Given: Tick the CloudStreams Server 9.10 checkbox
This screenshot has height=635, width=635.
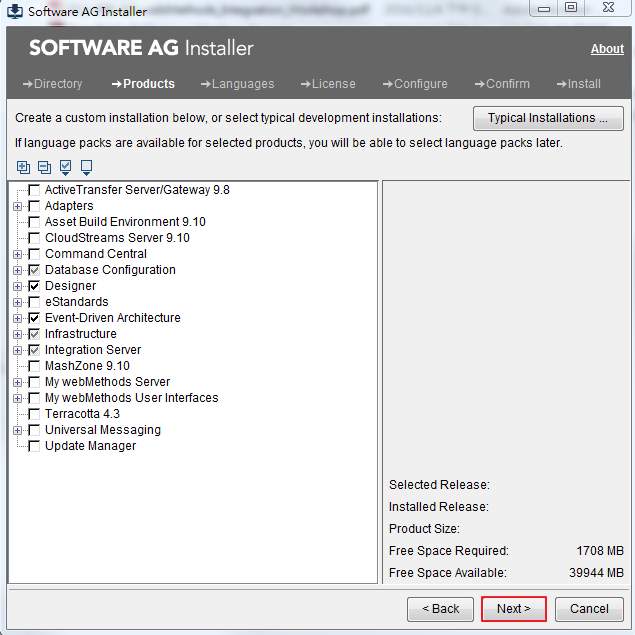Looking at the screenshot, I should point(34,238).
